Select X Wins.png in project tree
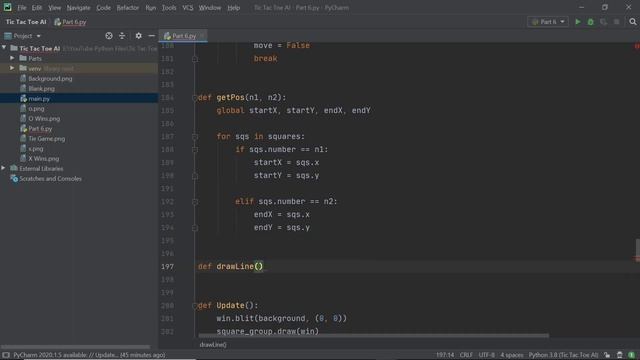Image resolution: width=640 pixels, height=360 pixels. coord(44,158)
